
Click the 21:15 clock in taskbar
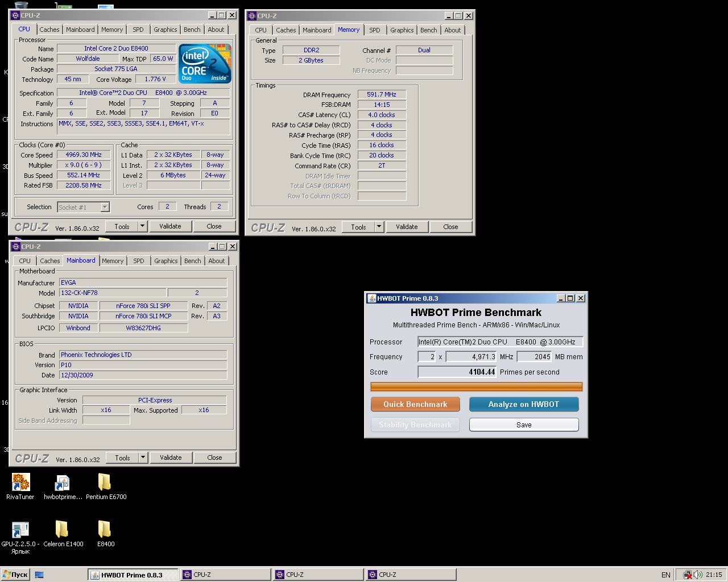(x=714, y=575)
